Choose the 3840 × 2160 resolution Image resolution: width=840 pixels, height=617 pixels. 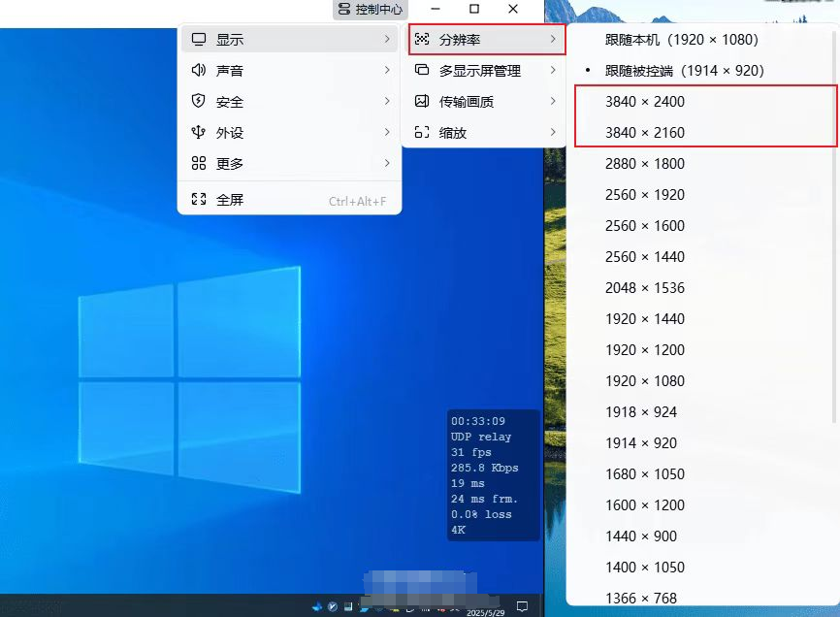point(644,133)
